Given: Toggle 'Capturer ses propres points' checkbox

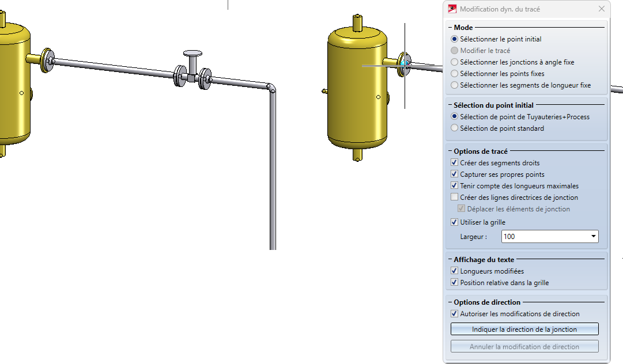Looking at the screenshot, I should click(455, 174).
